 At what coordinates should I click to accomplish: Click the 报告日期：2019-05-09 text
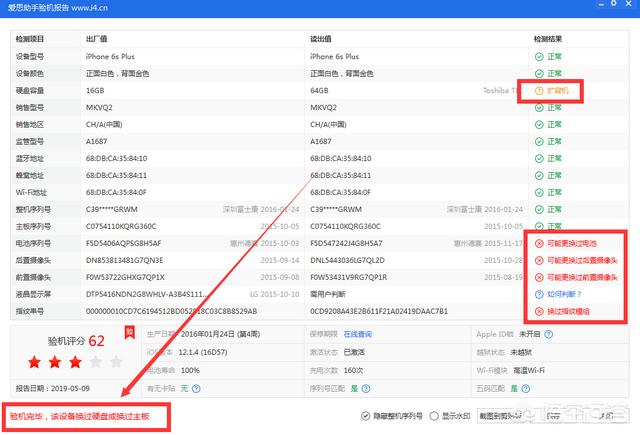[x=53, y=388]
